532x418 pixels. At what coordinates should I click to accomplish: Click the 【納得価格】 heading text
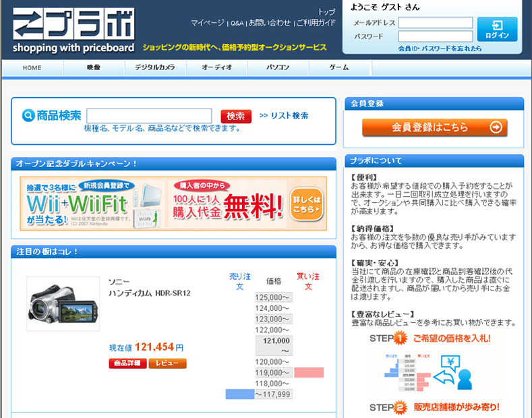click(x=373, y=229)
